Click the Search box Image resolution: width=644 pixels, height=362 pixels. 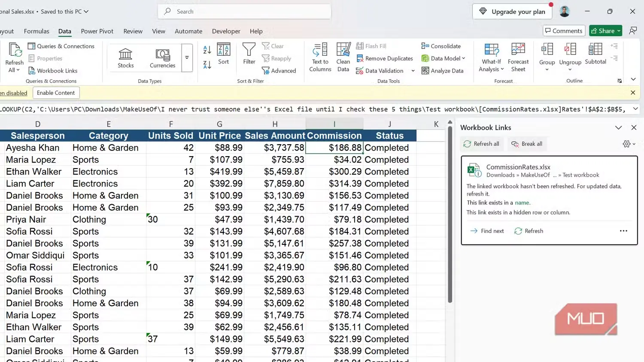tap(245, 12)
